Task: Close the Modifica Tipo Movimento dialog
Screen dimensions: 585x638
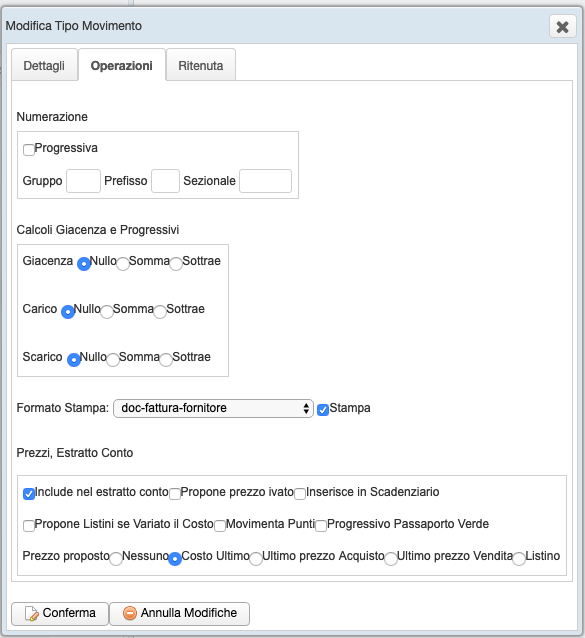Action: 563,27
